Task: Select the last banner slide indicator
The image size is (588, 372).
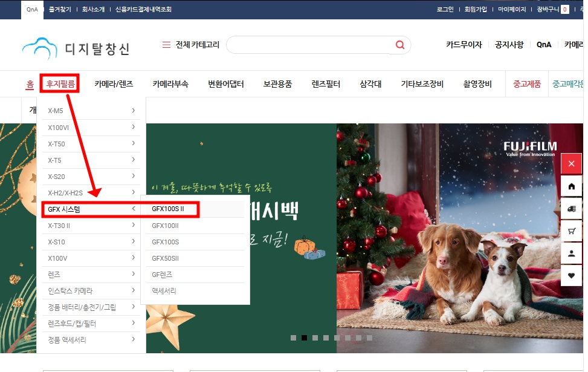Action: [369, 338]
